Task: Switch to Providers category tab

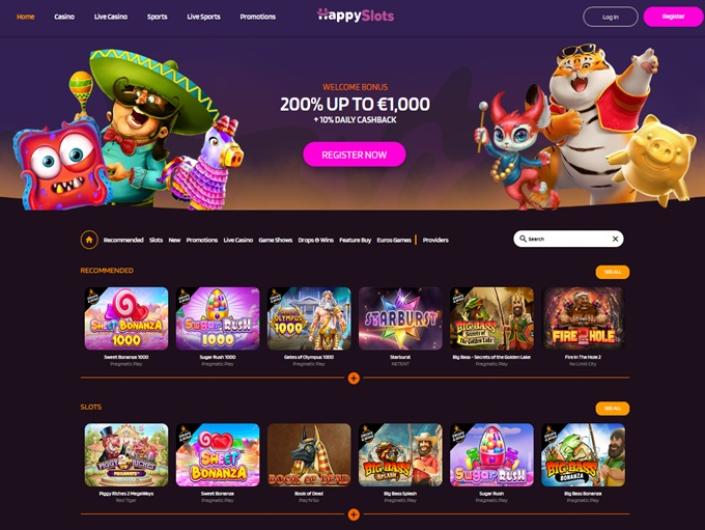Action: (x=435, y=240)
